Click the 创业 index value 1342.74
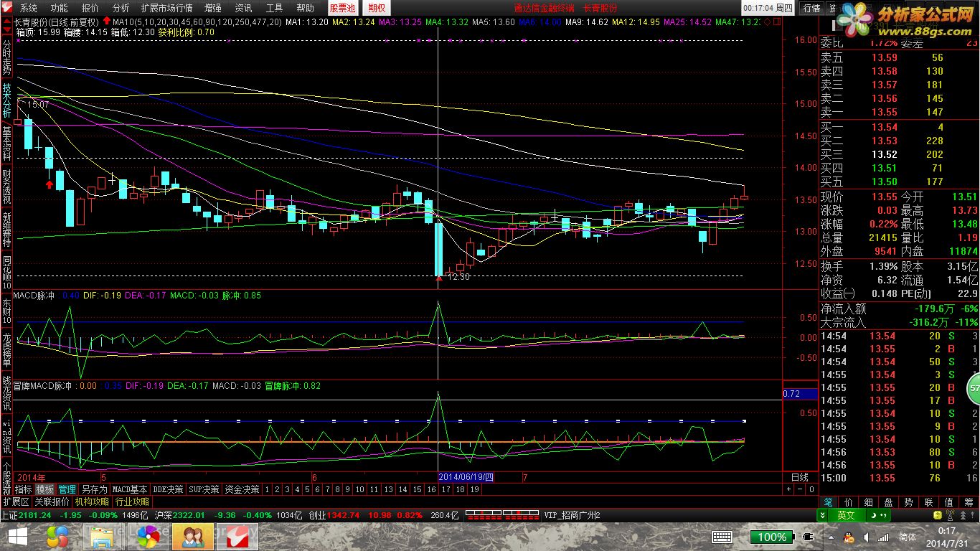 [x=343, y=515]
